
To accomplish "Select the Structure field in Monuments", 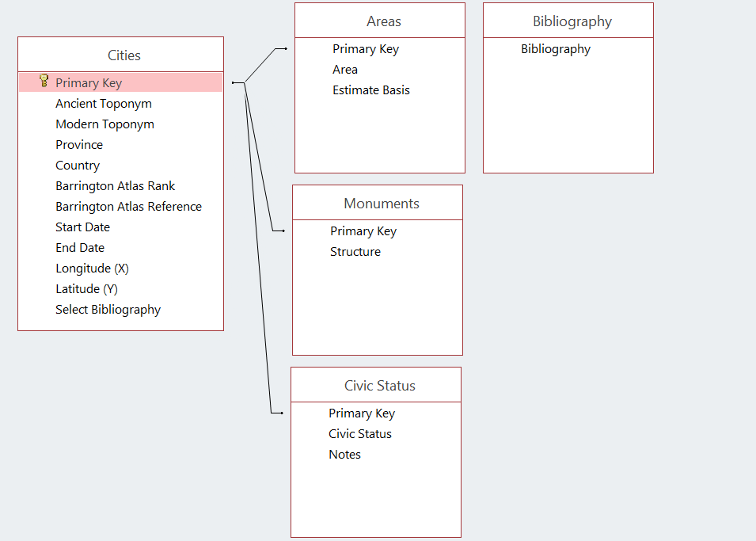I will [x=353, y=251].
